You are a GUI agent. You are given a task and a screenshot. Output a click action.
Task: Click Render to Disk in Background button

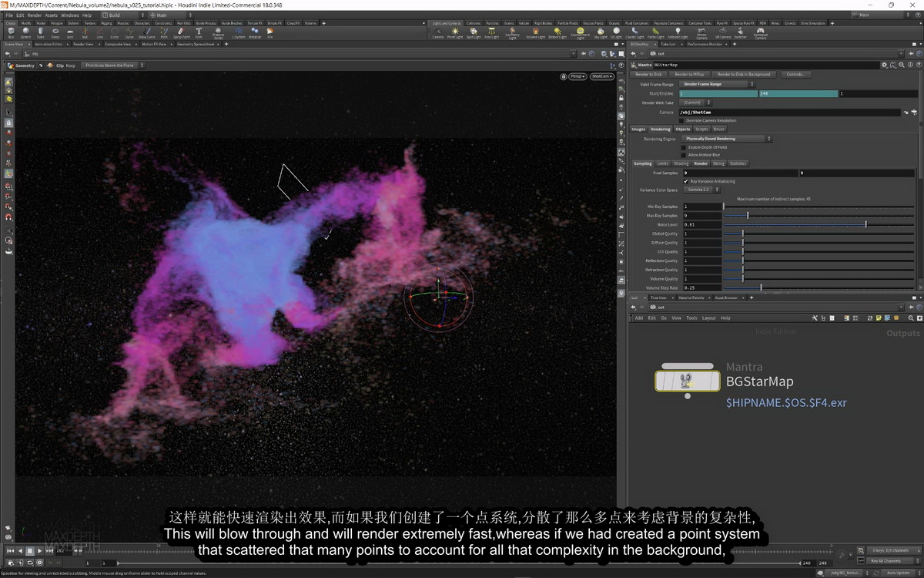point(744,74)
